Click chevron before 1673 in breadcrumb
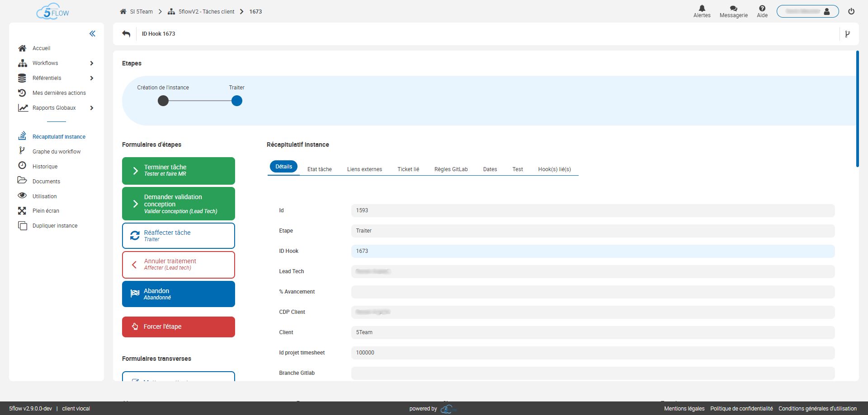The image size is (868, 415). click(x=242, y=12)
